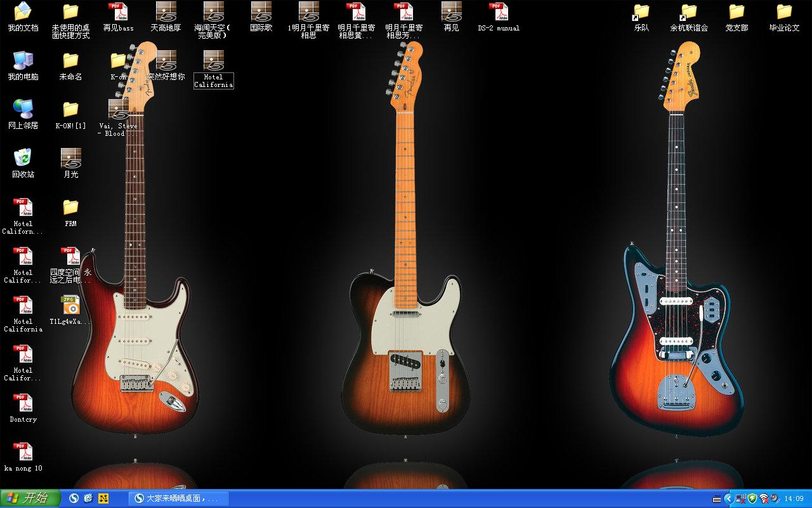This screenshot has width=812, height=508.
Task: Click the 14:09 taskbar clock
Action: (794, 498)
